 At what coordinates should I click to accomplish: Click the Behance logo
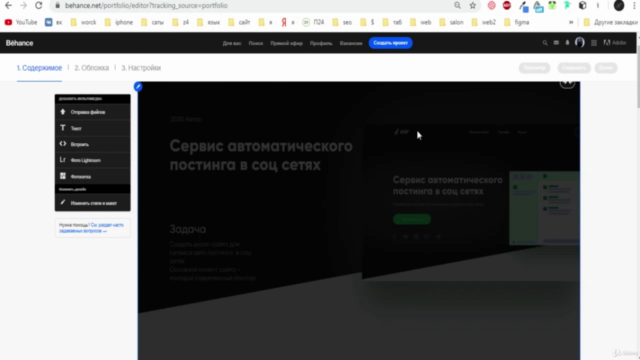point(20,43)
